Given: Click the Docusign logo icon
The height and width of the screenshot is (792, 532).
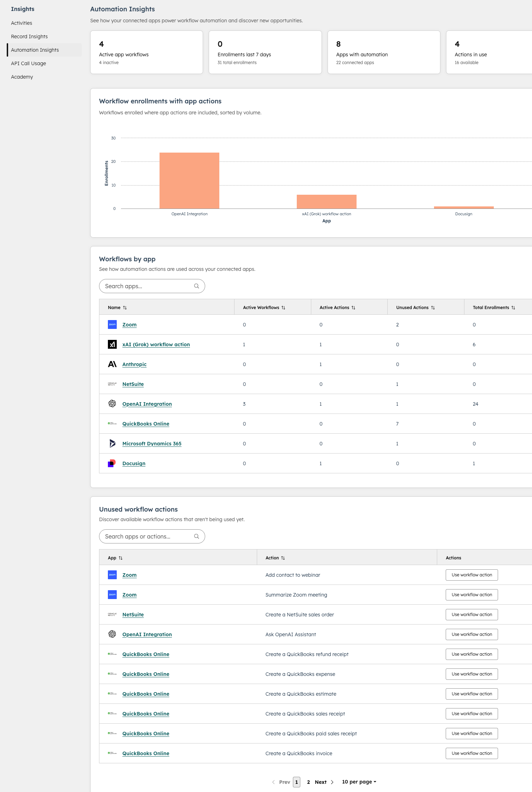Looking at the screenshot, I should tap(112, 463).
